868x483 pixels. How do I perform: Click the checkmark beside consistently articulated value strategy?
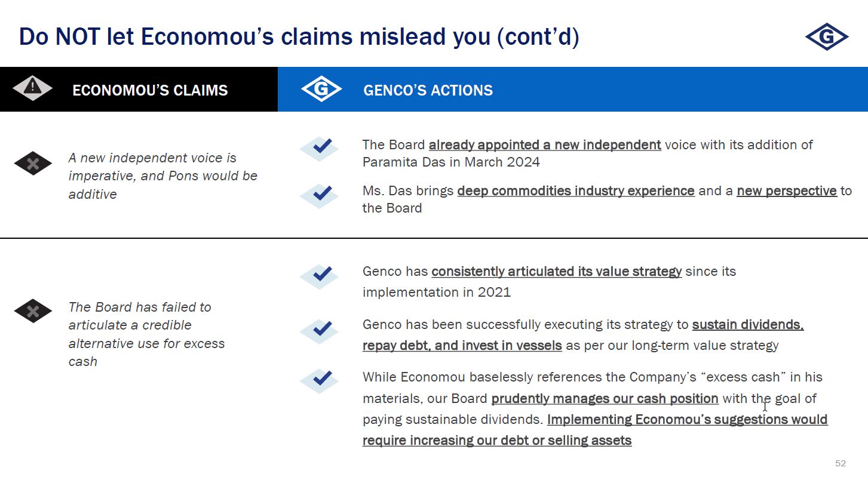click(x=320, y=275)
